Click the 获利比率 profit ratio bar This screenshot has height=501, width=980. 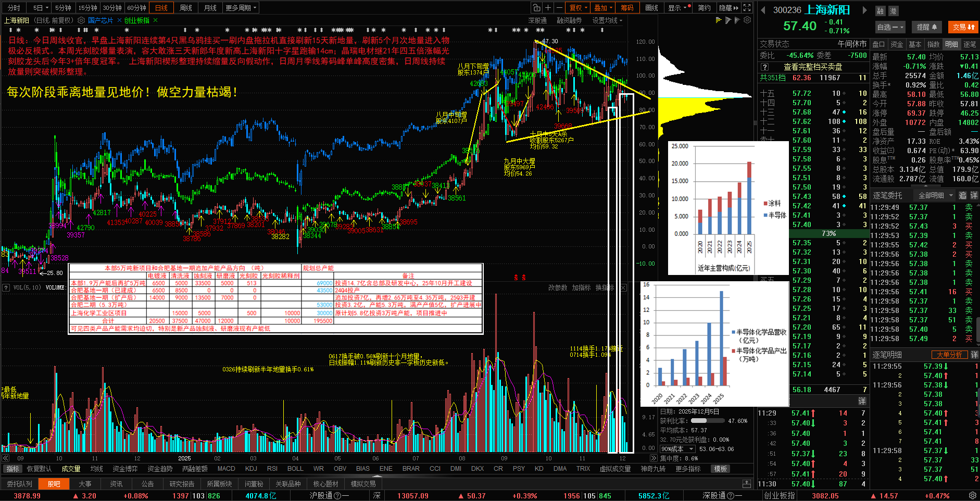[708, 421]
